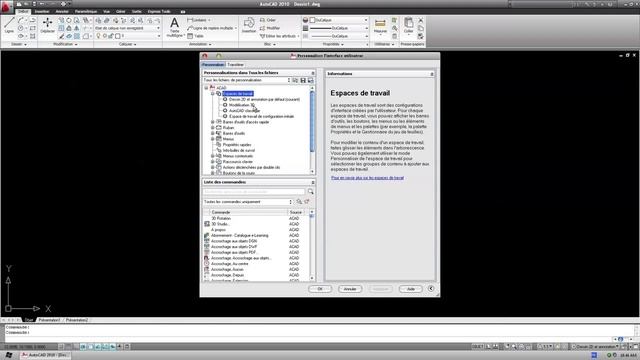This screenshot has width=640, height=360.
Task: Expand Barres d'outils d'accès rapide node
Action: click(213, 122)
